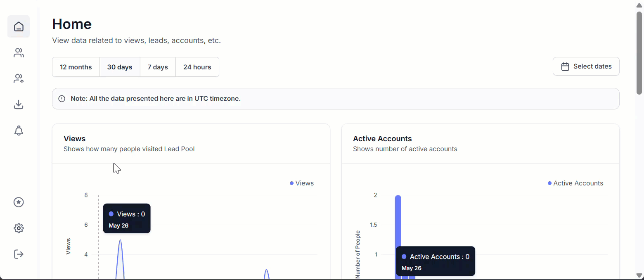Image resolution: width=644 pixels, height=280 pixels.
Task: Open the settings gear icon
Action: [19, 228]
